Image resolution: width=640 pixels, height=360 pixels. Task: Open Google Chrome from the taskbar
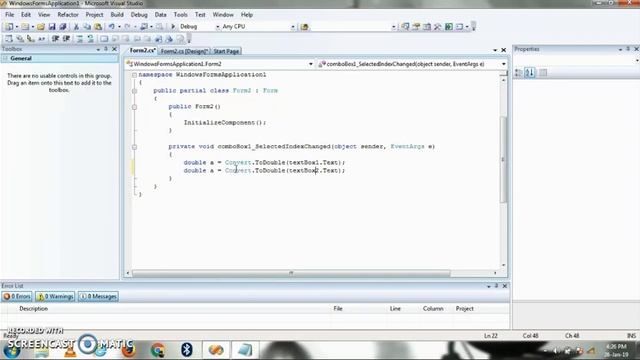[x=158, y=350]
